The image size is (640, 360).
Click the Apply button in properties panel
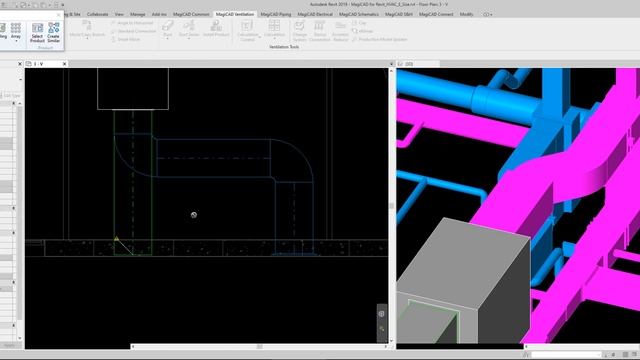tap(10, 345)
